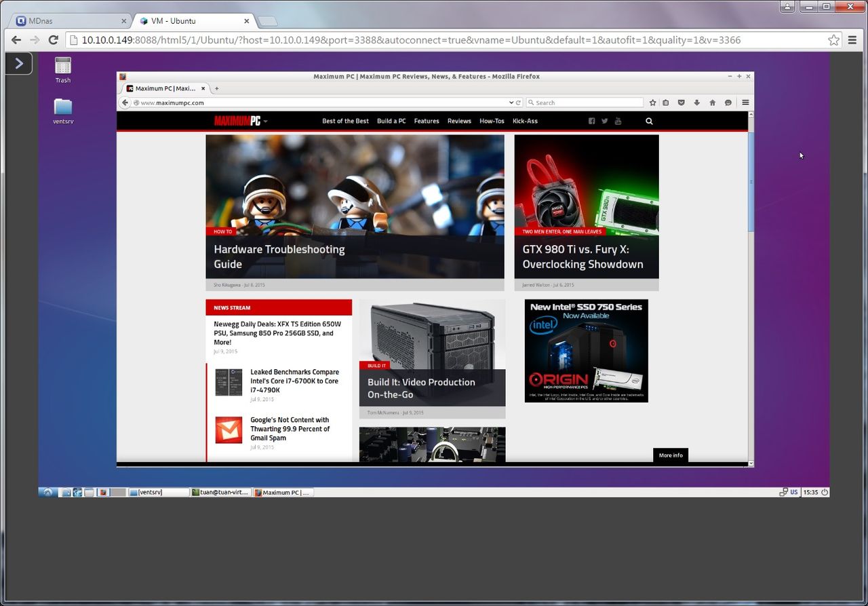Reload page in Firefox

[519, 102]
